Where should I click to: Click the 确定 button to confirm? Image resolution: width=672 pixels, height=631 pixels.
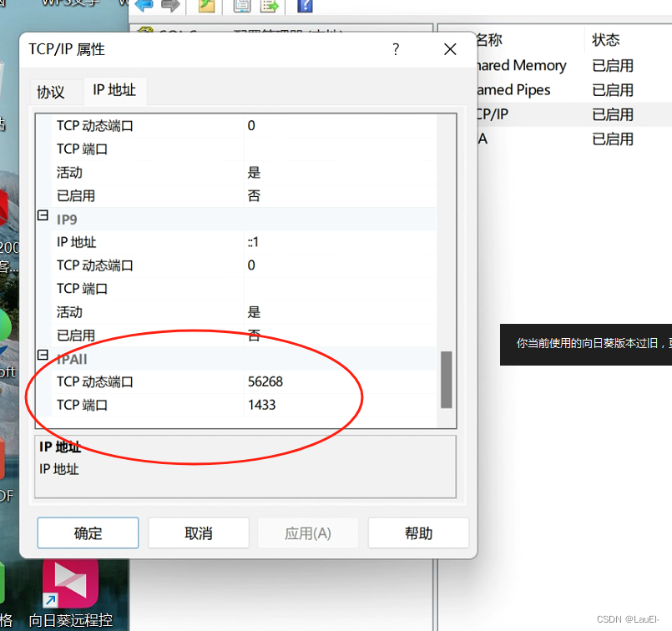click(88, 533)
